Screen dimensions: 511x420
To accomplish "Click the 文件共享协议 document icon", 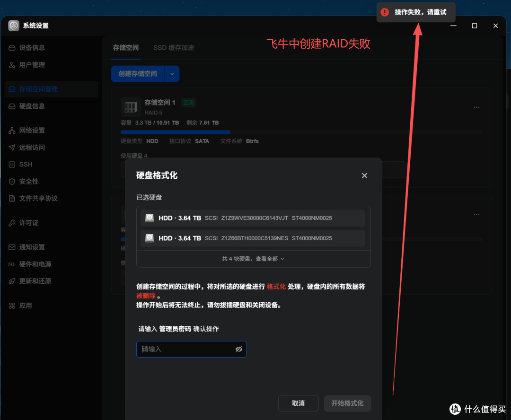I will [12, 199].
